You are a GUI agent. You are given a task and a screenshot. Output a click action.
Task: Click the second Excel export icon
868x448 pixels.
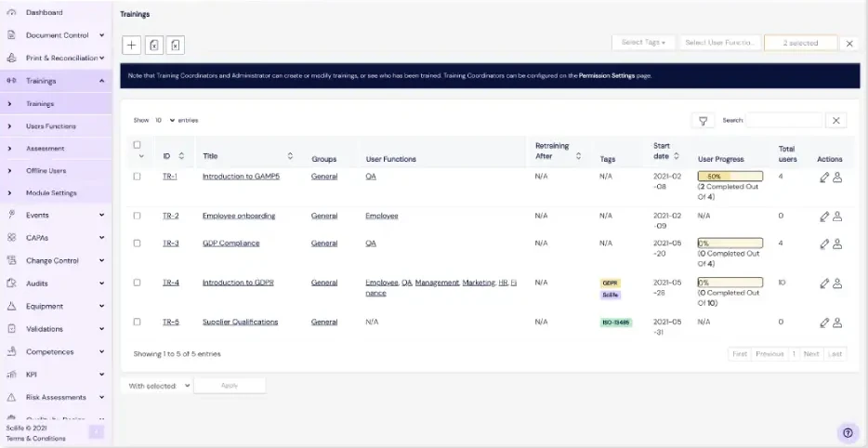(175, 46)
